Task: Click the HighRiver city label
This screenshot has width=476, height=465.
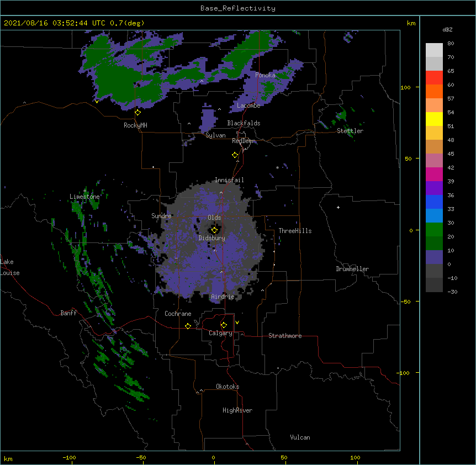Action: [237, 410]
